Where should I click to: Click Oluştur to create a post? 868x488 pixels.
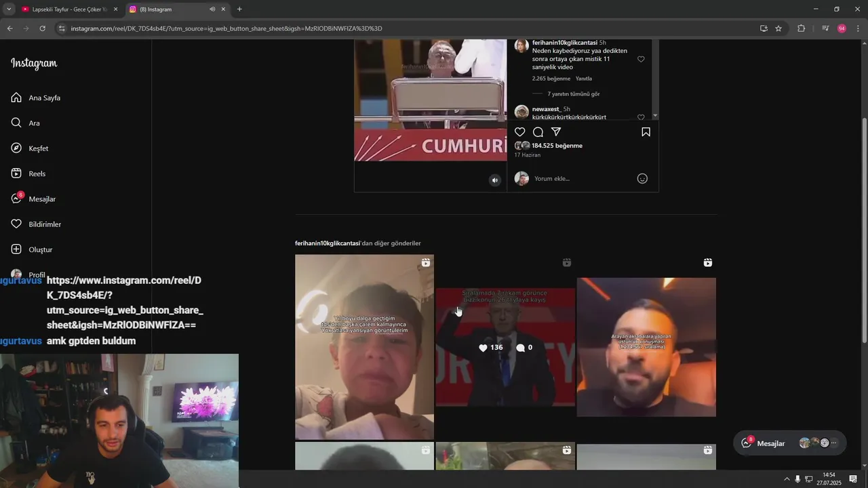click(x=32, y=249)
